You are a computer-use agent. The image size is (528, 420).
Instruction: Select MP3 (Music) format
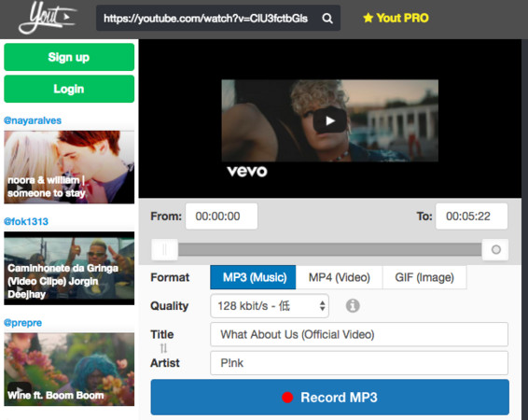point(253,277)
